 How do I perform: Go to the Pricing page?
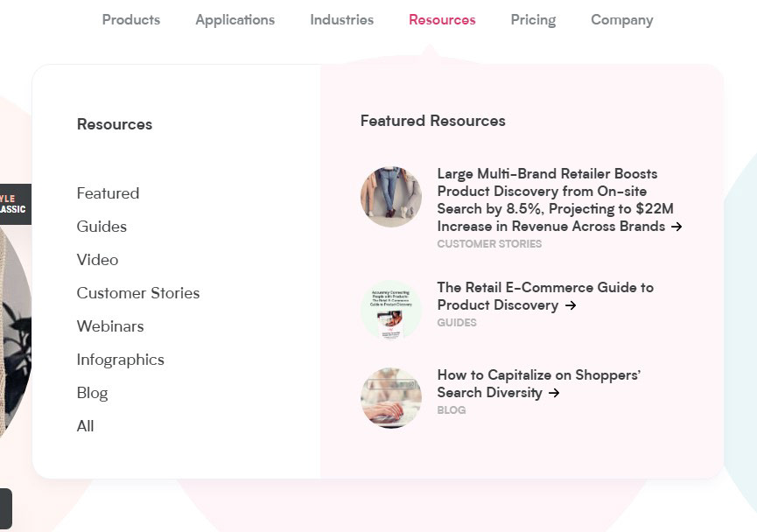(x=533, y=20)
